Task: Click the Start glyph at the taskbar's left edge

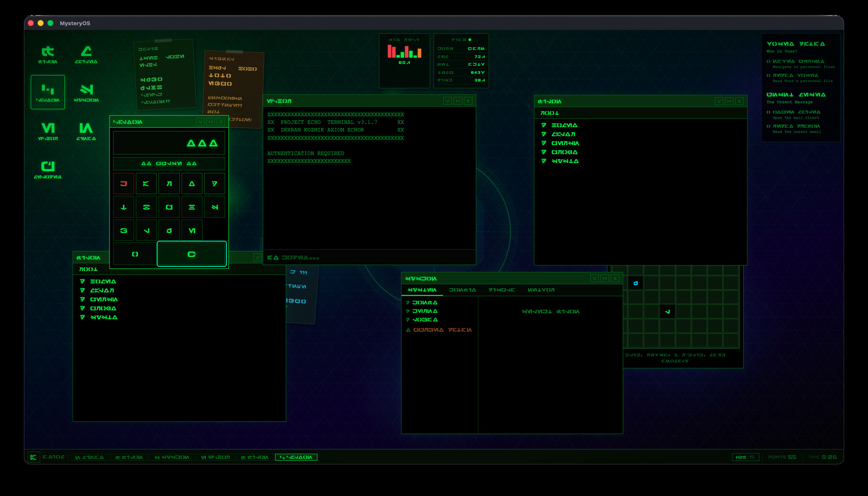Action: click(x=33, y=457)
